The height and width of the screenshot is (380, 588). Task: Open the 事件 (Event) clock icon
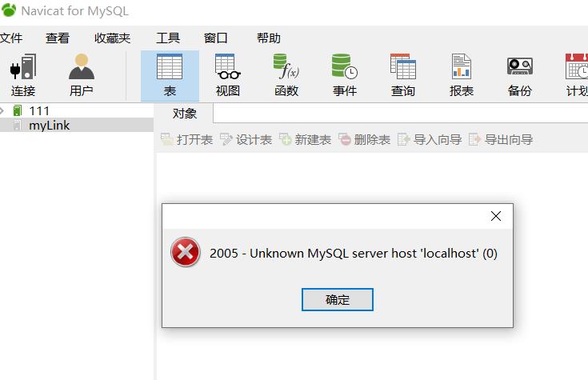point(345,75)
